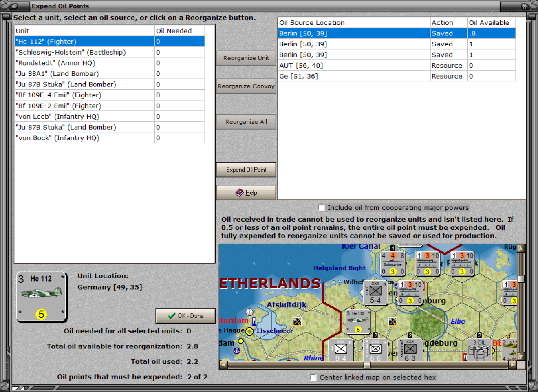Click the horizontal map scrollbar thumb
Screen dimensions: 538x392
point(367,365)
